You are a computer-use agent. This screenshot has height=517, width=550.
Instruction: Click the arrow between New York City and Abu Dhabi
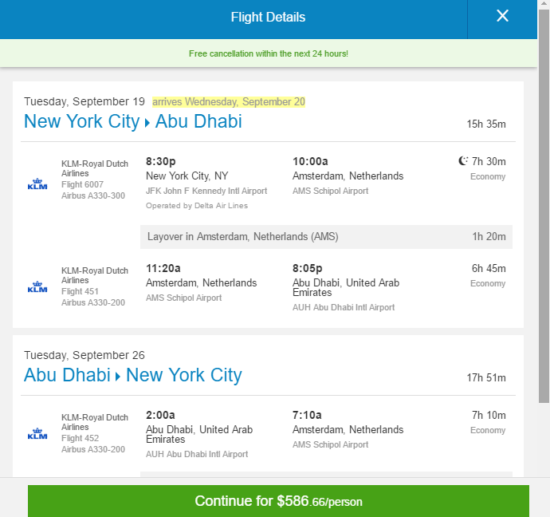point(147,123)
